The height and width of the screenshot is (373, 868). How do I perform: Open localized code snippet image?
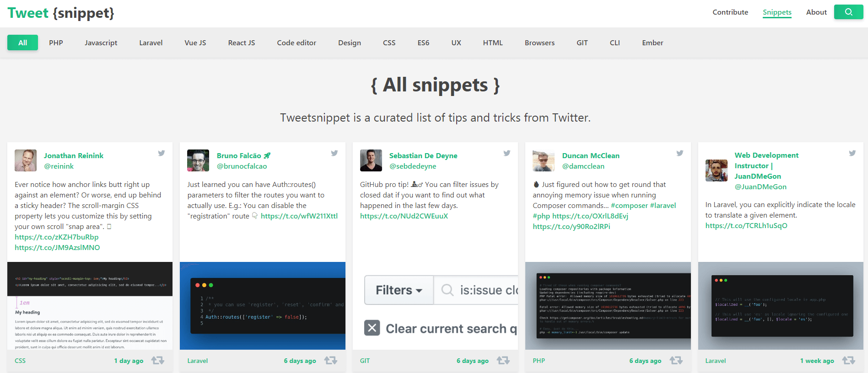point(781,306)
